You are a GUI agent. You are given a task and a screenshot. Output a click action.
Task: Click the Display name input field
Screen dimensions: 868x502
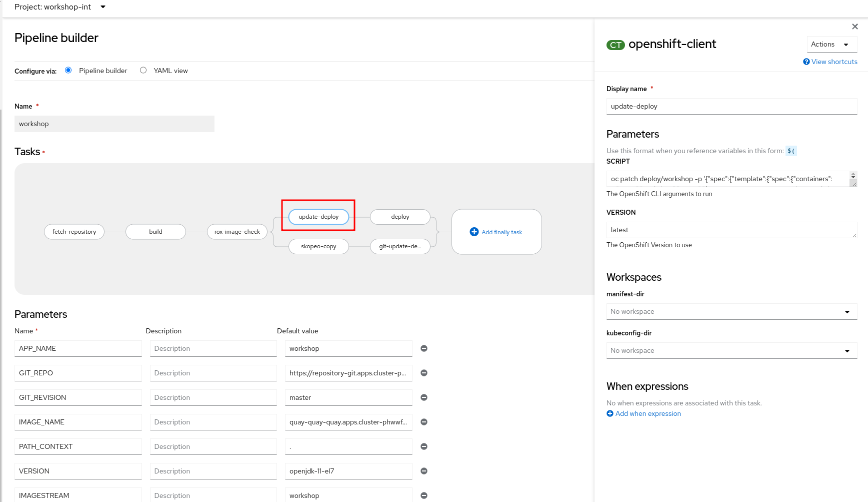[731, 106]
